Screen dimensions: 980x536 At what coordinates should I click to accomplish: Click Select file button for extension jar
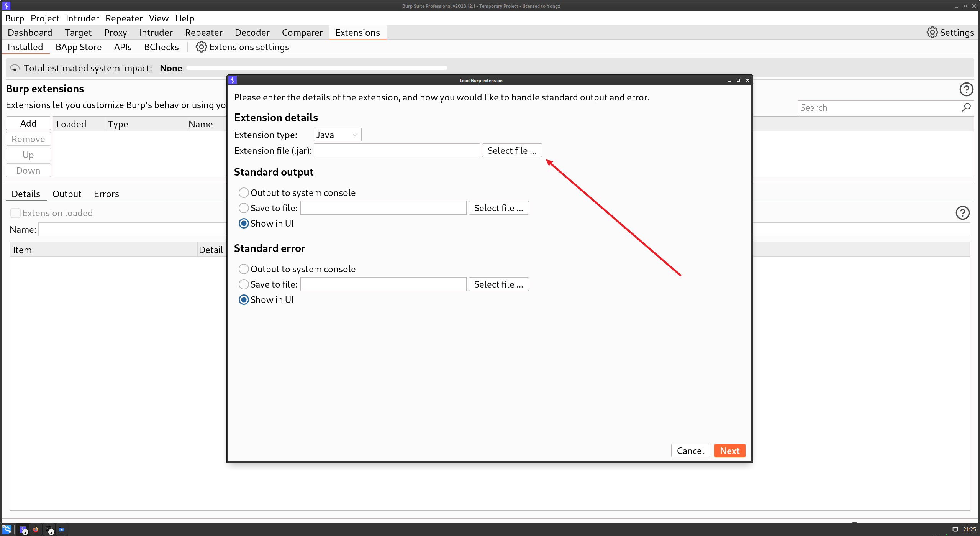512,150
